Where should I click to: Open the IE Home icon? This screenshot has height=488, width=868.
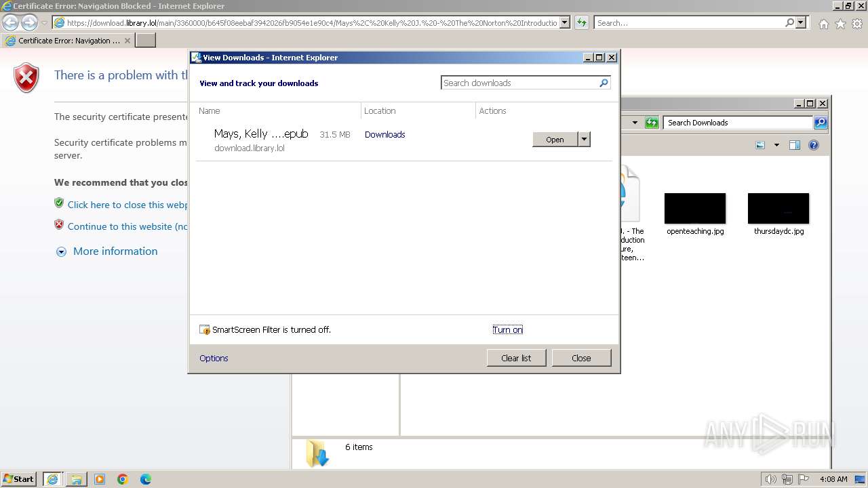(823, 24)
